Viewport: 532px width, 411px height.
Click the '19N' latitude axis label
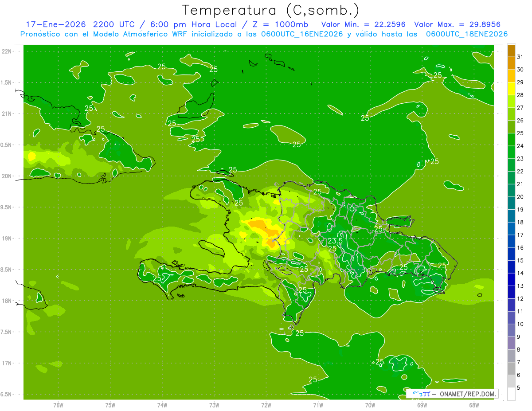pyautogui.click(x=7, y=238)
